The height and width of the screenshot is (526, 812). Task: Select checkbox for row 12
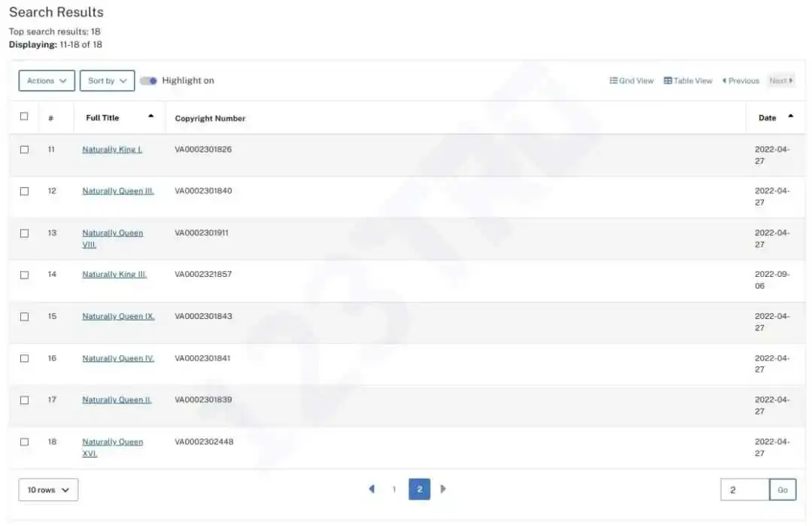coord(24,192)
